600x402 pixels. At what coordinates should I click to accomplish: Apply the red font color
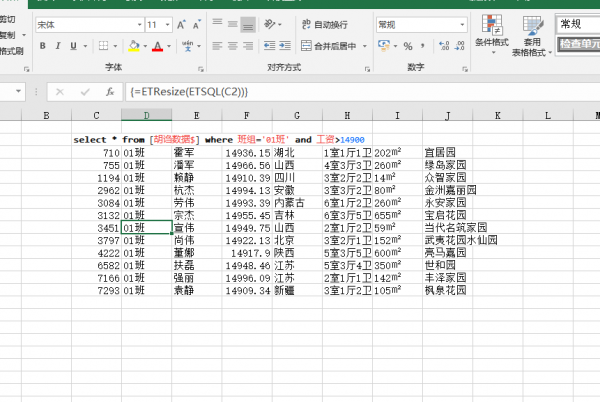157,46
